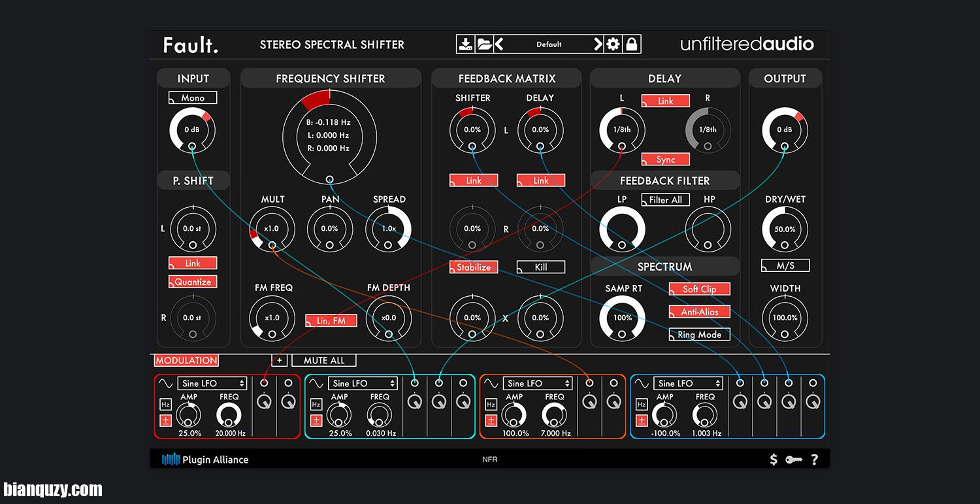Open the Default preset name menu
This screenshot has width=980, height=504.
(549, 44)
